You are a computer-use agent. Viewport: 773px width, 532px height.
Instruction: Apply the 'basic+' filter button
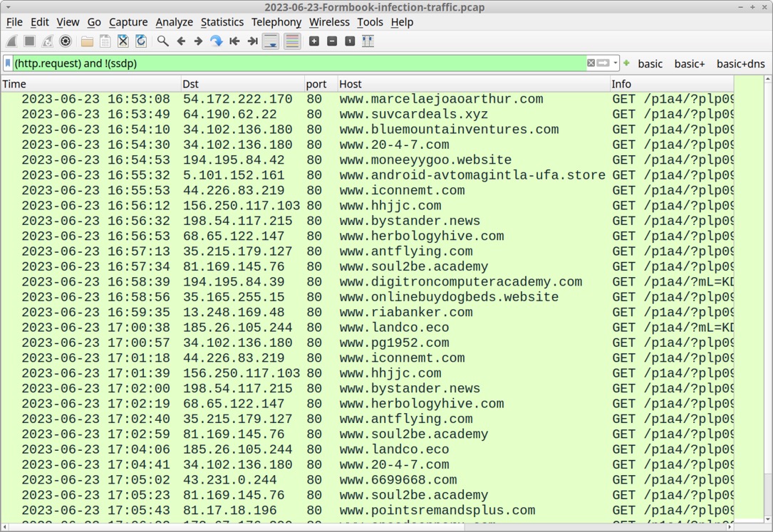point(690,63)
